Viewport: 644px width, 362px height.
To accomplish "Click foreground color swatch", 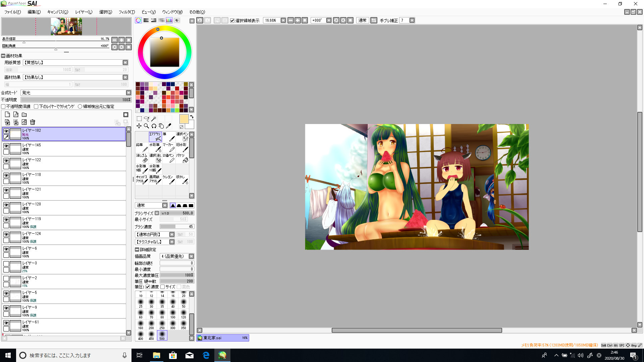I will coord(184,119).
